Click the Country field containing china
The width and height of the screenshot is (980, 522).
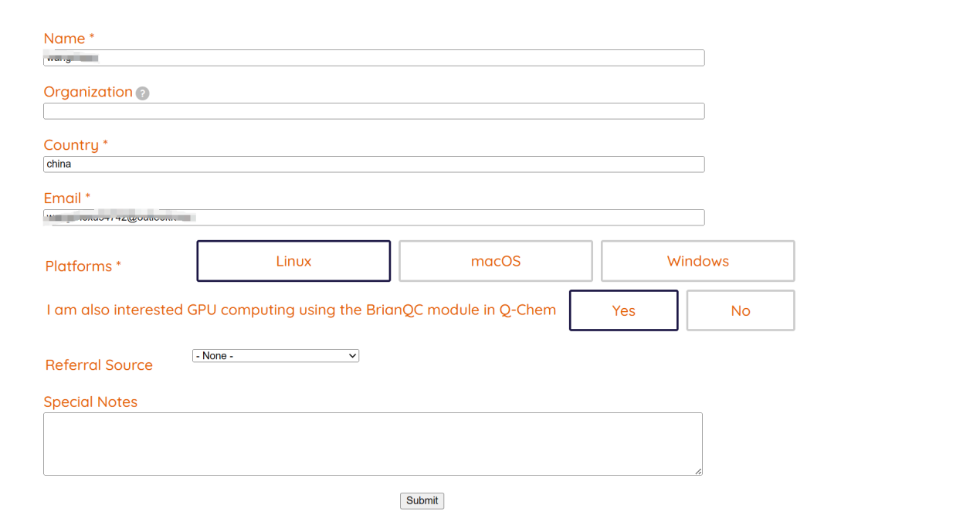[374, 164]
